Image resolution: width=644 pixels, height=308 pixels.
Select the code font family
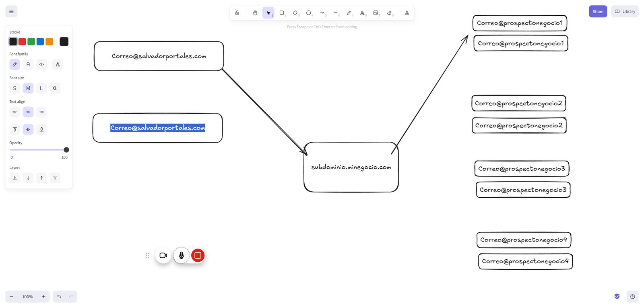41,64
